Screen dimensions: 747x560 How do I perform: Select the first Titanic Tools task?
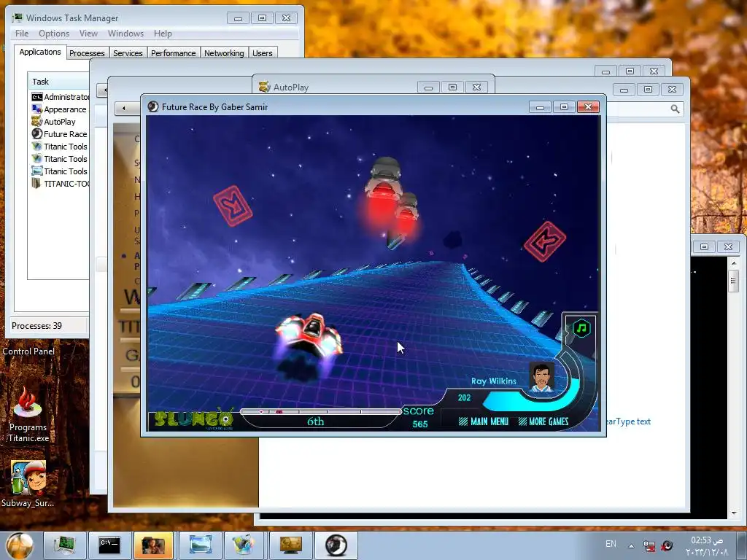point(60,146)
